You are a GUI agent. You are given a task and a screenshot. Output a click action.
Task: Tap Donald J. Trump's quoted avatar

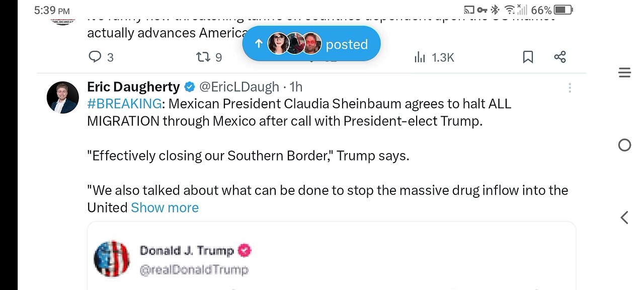112,258
